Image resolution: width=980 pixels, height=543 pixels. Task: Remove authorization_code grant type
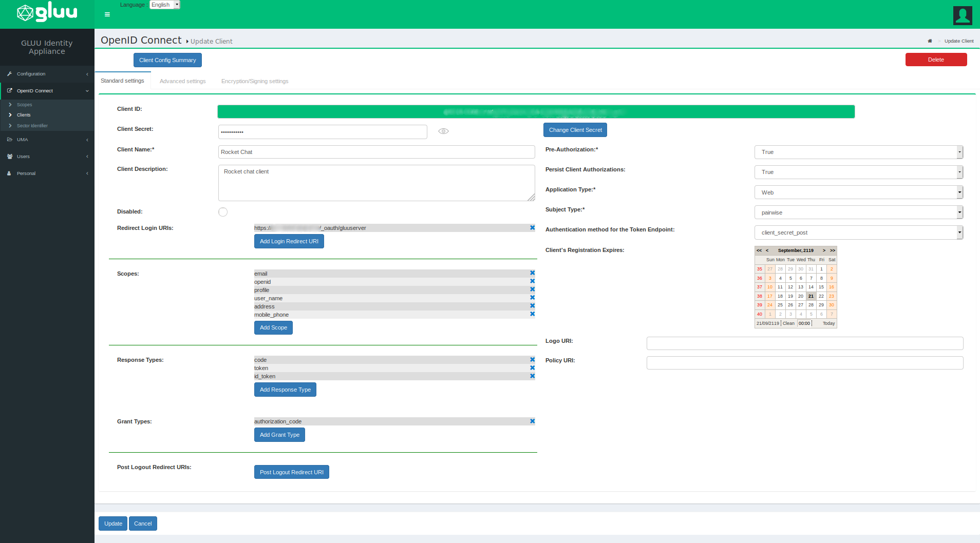(x=532, y=421)
